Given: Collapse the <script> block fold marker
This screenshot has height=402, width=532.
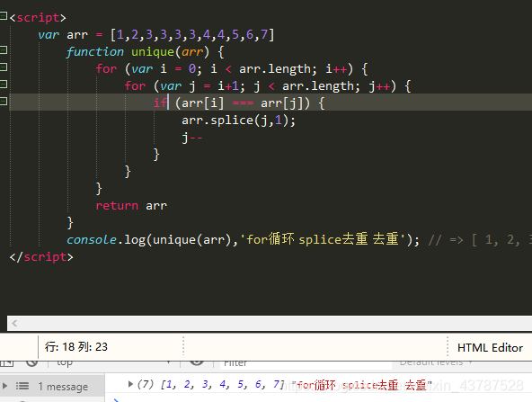Looking at the screenshot, I should click(x=3, y=16).
